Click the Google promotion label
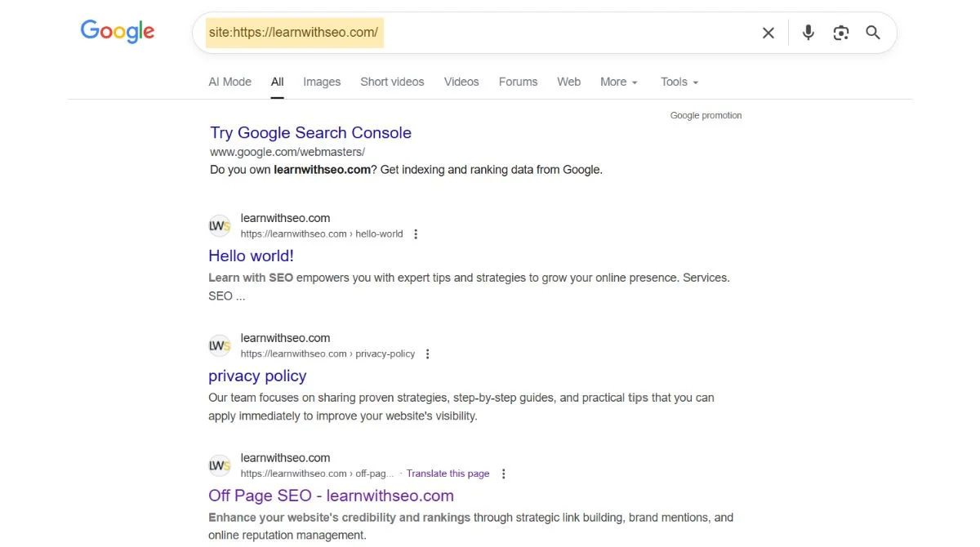 706,115
